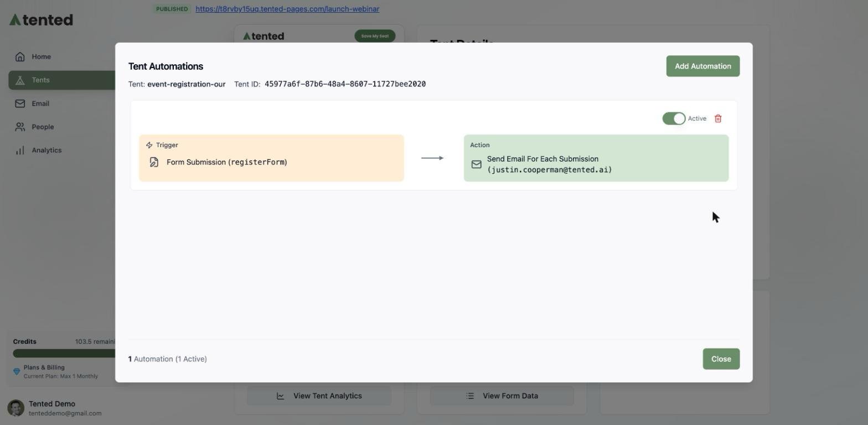Click the People icon in sidebar
This screenshot has height=425, width=868.
coord(20,127)
